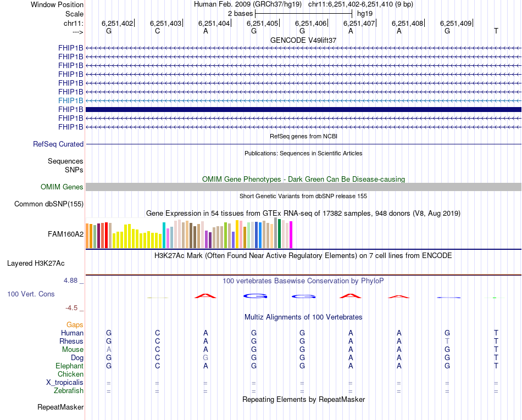
Task: Click the faded A base in Mouse row
Action: click(x=109, y=350)
